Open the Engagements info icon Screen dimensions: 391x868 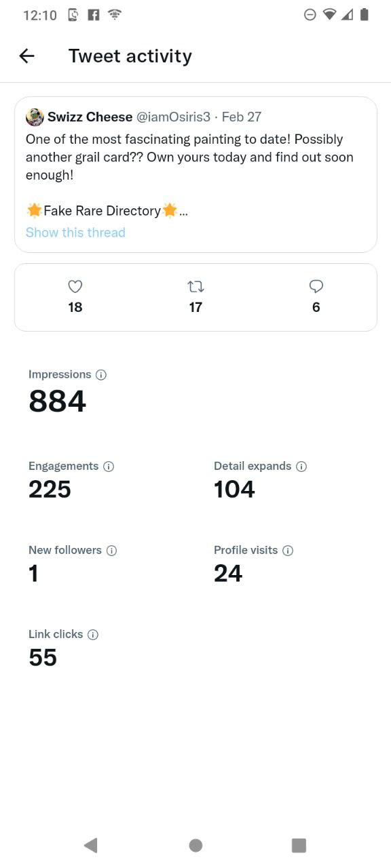point(109,467)
